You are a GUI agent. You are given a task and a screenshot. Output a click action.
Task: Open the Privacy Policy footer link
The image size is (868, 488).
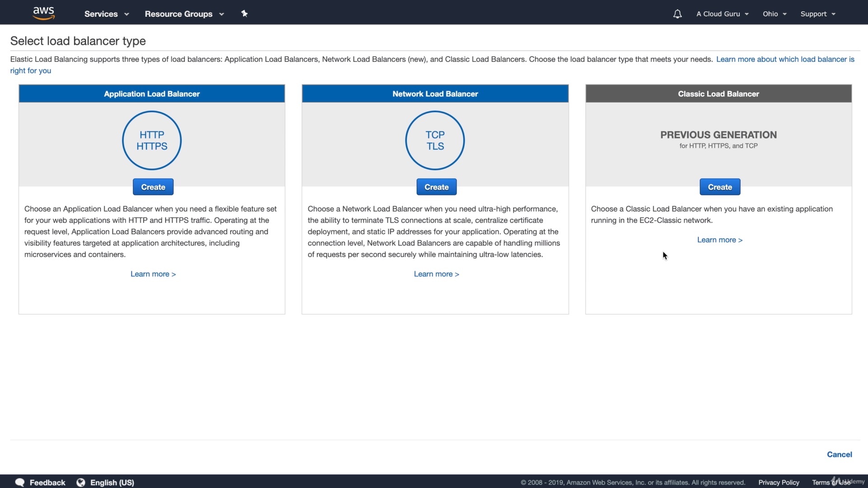click(x=778, y=483)
